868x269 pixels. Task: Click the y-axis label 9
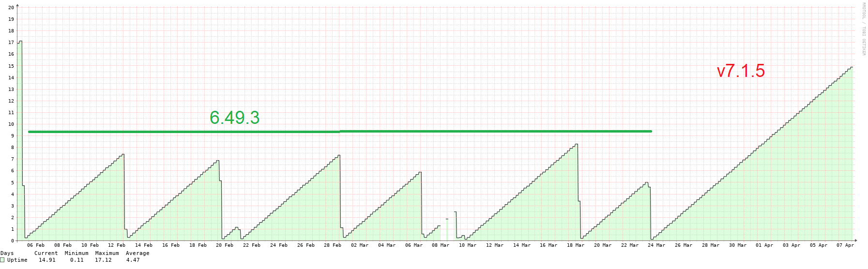[x=13, y=136]
